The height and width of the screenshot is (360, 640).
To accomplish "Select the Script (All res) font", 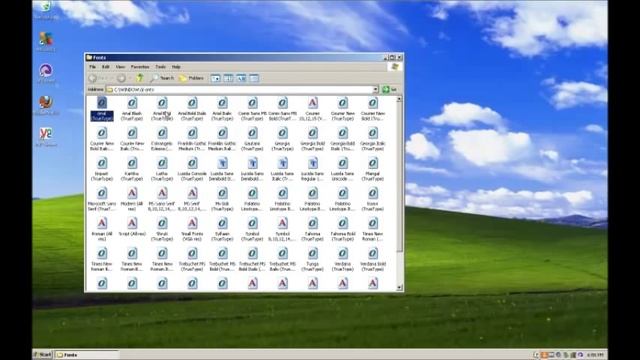I will coord(132,227).
